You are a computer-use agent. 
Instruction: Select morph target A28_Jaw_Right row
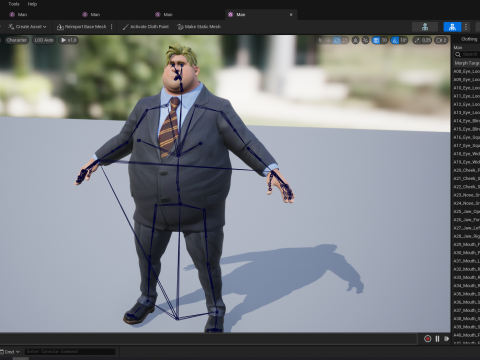tap(466, 236)
